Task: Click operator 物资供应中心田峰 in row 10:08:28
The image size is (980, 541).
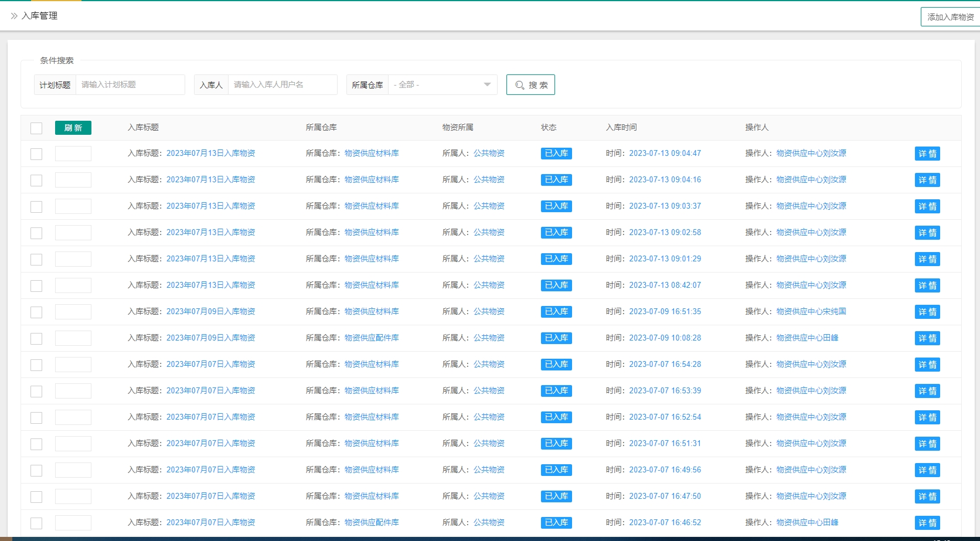Action: tap(807, 338)
